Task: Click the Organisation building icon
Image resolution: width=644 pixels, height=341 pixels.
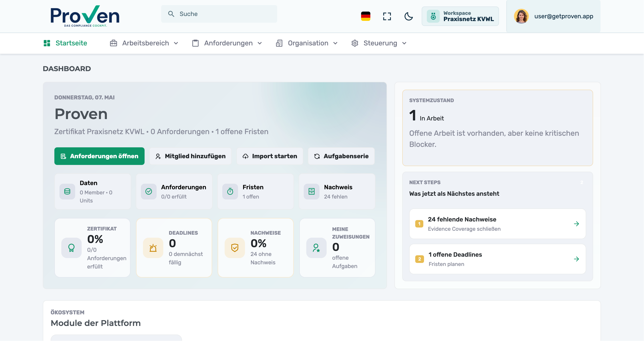Action: 279,43
